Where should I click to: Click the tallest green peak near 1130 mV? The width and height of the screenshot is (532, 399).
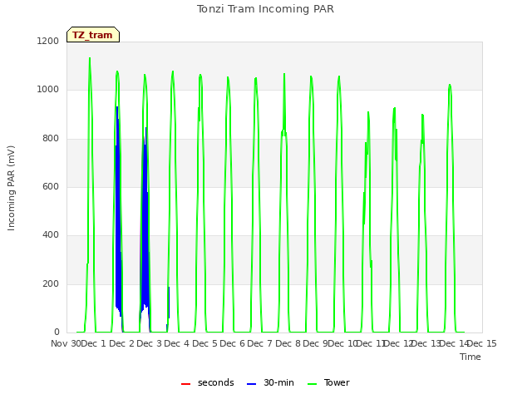(x=90, y=58)
